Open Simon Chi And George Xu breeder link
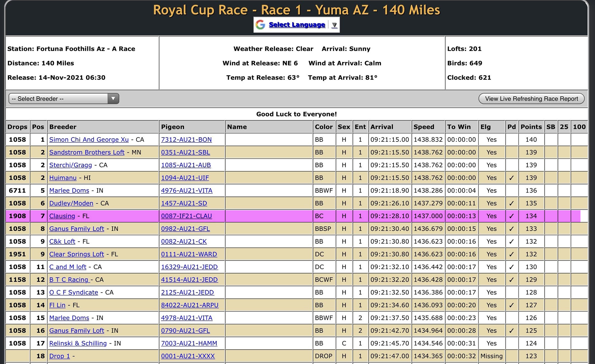595x364 pixels. pos(89,140)
